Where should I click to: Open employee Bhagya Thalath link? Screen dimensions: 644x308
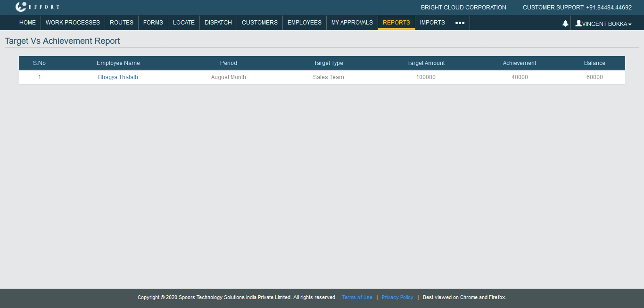tap(118, 77)
